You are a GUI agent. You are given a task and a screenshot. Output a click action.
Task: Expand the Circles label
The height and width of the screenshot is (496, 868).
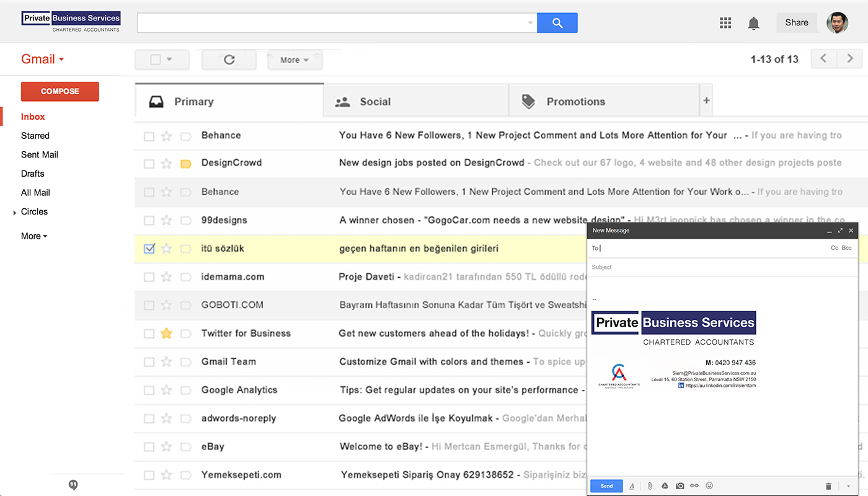[x=15, y=213]
